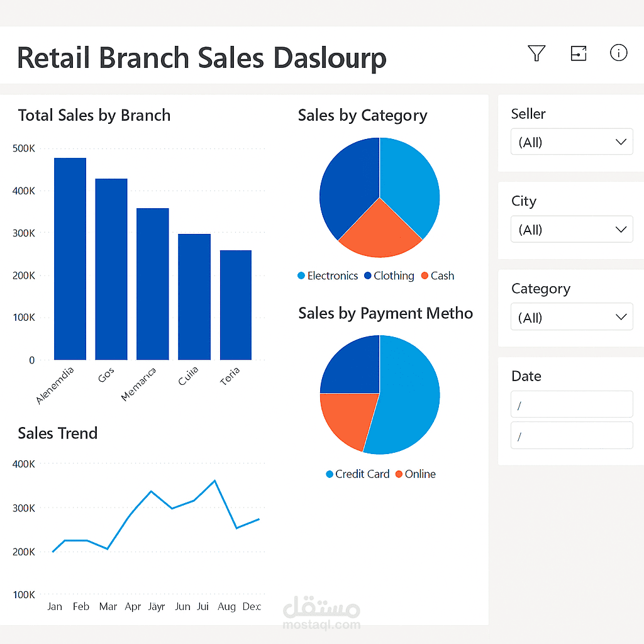Click the 'Sales Trend' chart title
This screenshot has width=644, height=644.
57,433
